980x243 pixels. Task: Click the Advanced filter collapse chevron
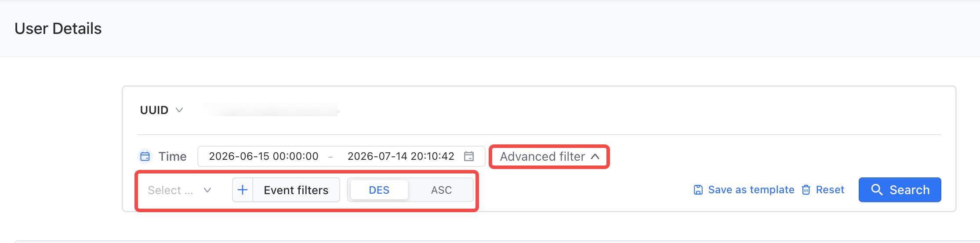tap(595, 156)
